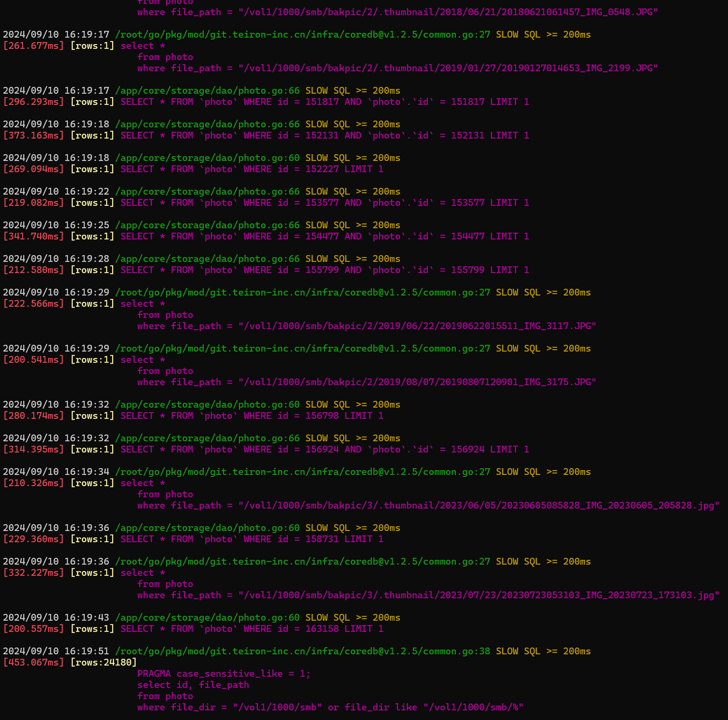Click the [269.094ms] duration text

click(33, 169)
